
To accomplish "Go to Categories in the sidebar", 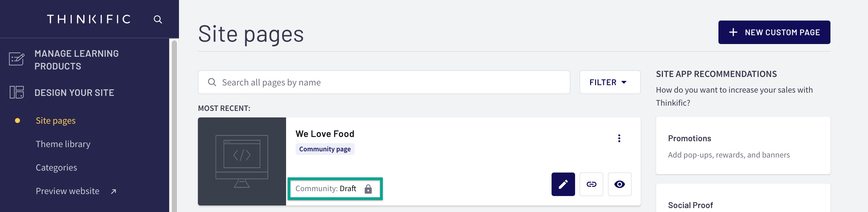I will pos(56,168).
